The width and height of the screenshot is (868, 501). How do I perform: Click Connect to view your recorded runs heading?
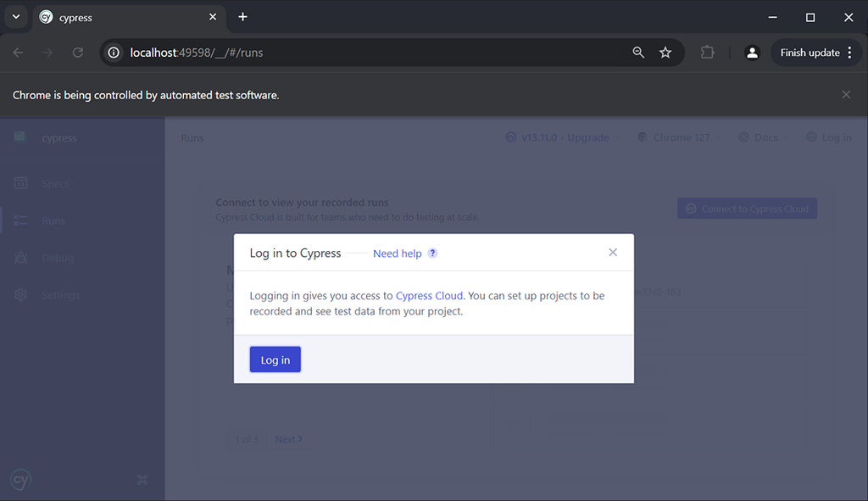pyautogui.click(x=303, y=203)
